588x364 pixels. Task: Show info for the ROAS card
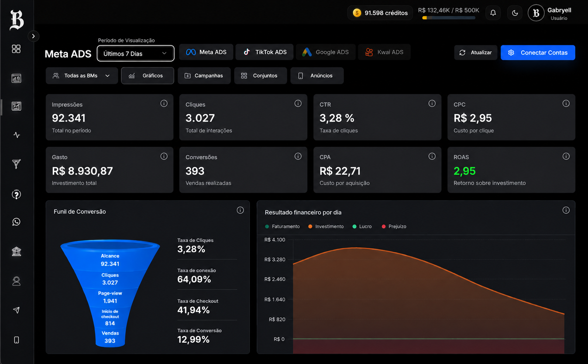(x=566, y=156)
